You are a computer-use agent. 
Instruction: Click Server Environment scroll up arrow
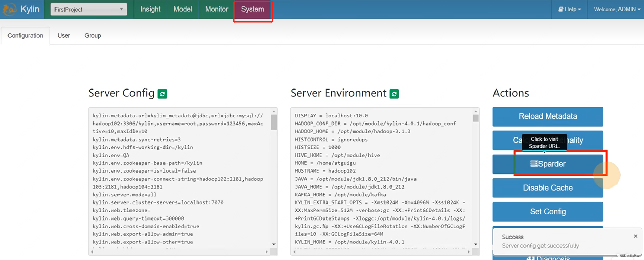click(x=476, y=111)
